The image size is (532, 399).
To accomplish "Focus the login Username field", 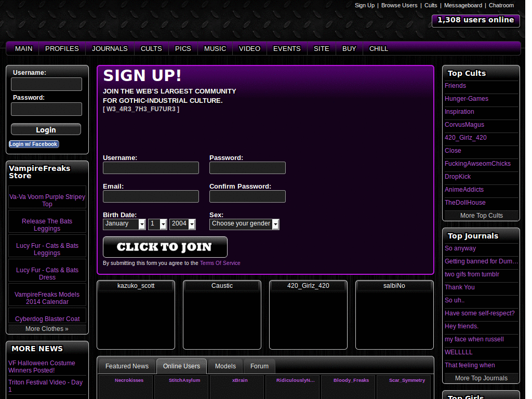I will pos(46,84).
